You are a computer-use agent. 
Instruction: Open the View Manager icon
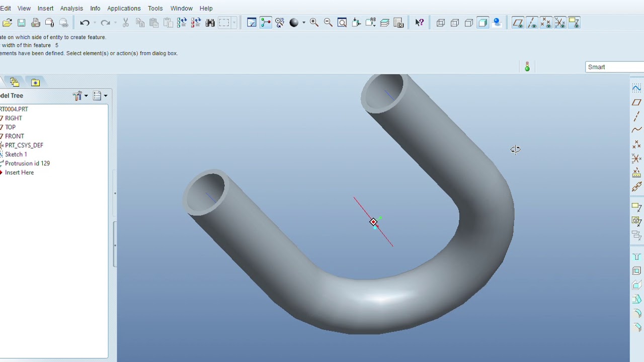398,23
